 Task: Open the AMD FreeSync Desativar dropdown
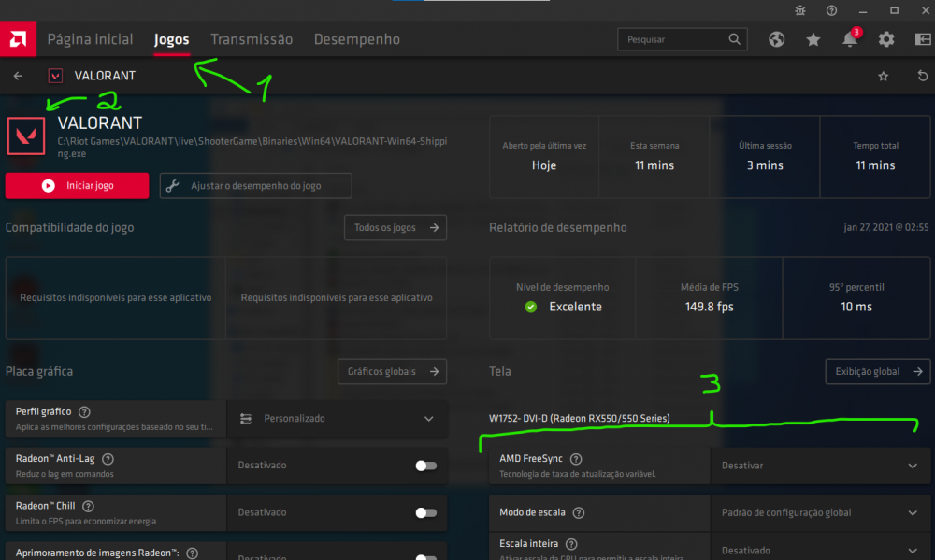tap(820, 466)
